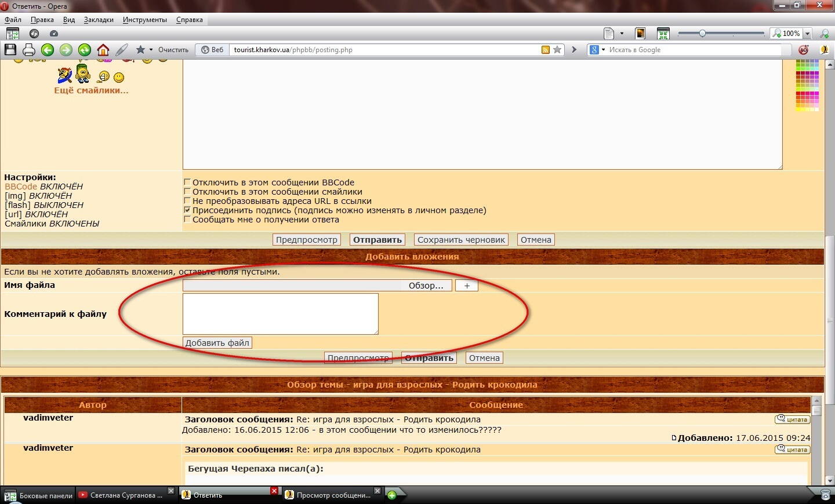
Task: Go back with the green left arrow
Action: 48,50
